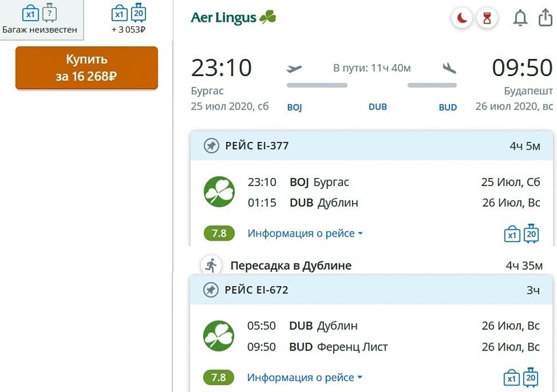This screenshot has width=557, height=392.
Task: Click the hourglass long-layover icon
Action: [486, 18]
